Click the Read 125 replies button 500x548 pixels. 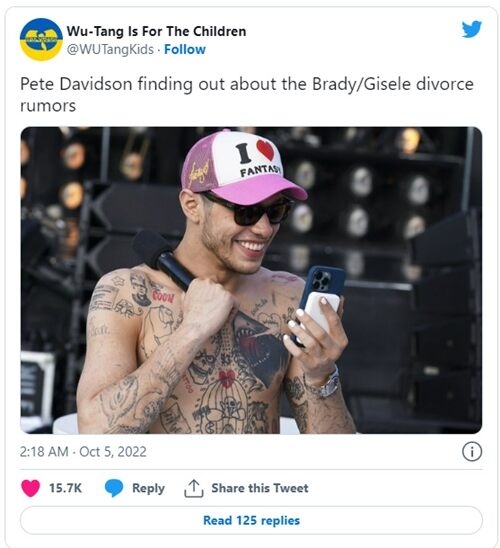pos(251,520)
